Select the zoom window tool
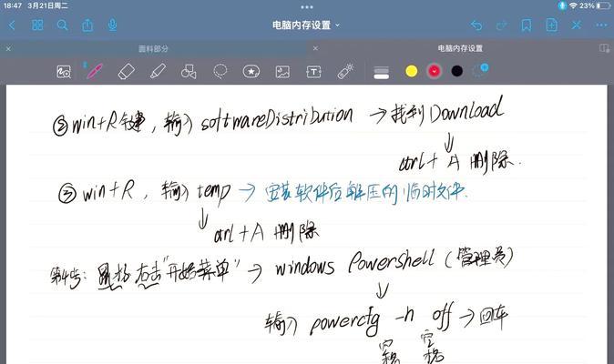This screenshot has width=614, height=364. pyautogui.click(x=64, y=72)
